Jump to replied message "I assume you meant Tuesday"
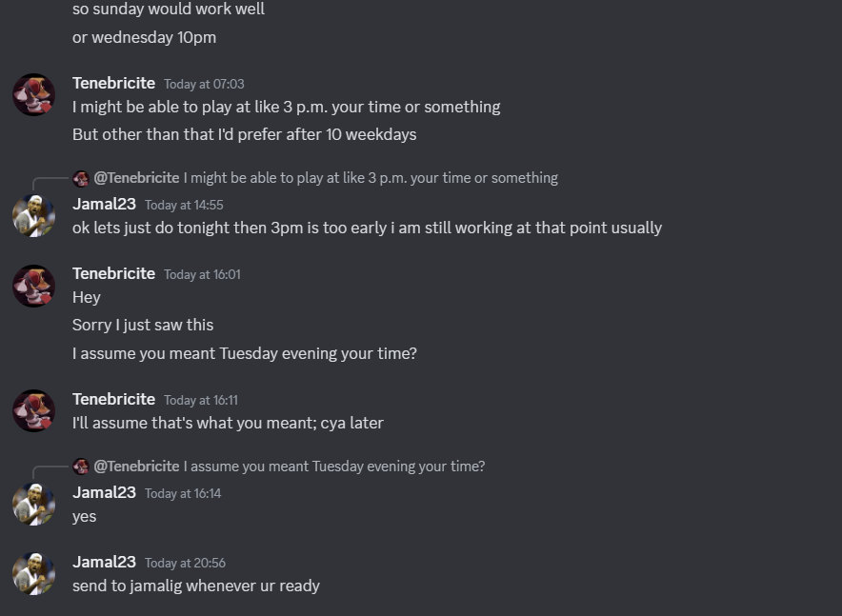The image size is (842, 616). tap(334, 467)
